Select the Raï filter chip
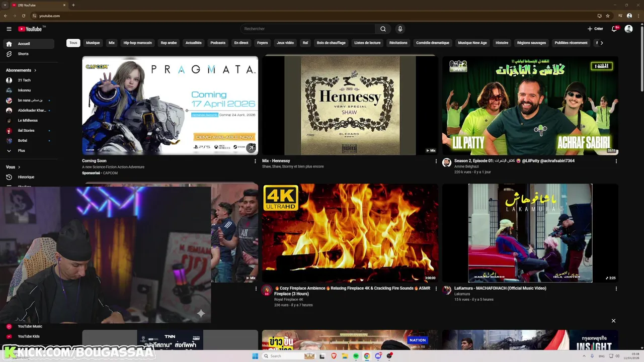Viewport: 644px width, 362px height. click(x=305, y=43)
